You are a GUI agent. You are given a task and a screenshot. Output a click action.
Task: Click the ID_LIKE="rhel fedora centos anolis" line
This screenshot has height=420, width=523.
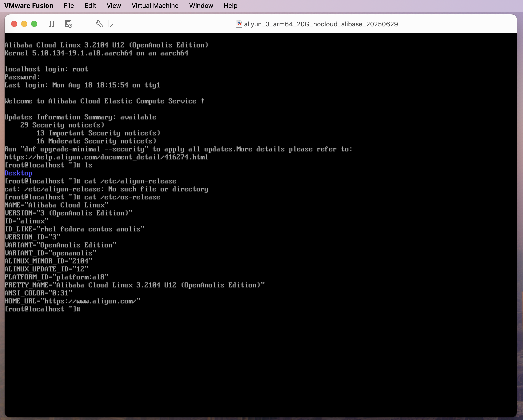tap(75, 229)
